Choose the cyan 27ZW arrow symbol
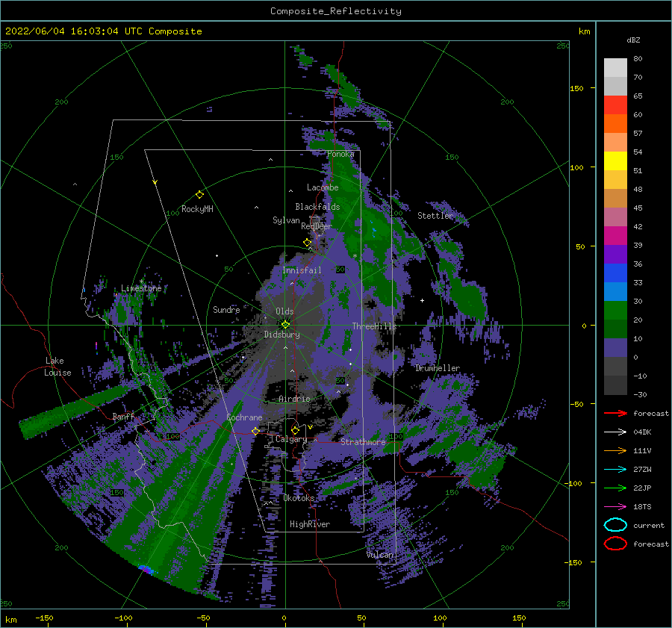This screenshot has height=628, width=672. (615, 470)
